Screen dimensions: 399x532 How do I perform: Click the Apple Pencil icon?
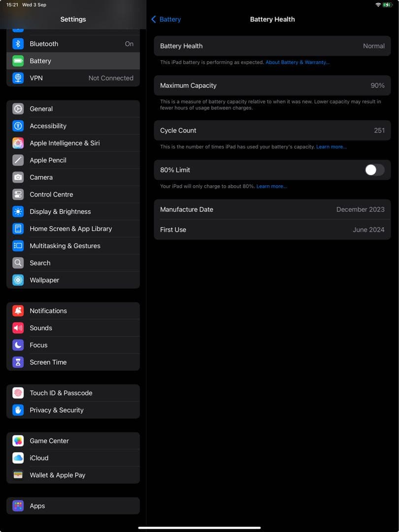coord(18,160)
